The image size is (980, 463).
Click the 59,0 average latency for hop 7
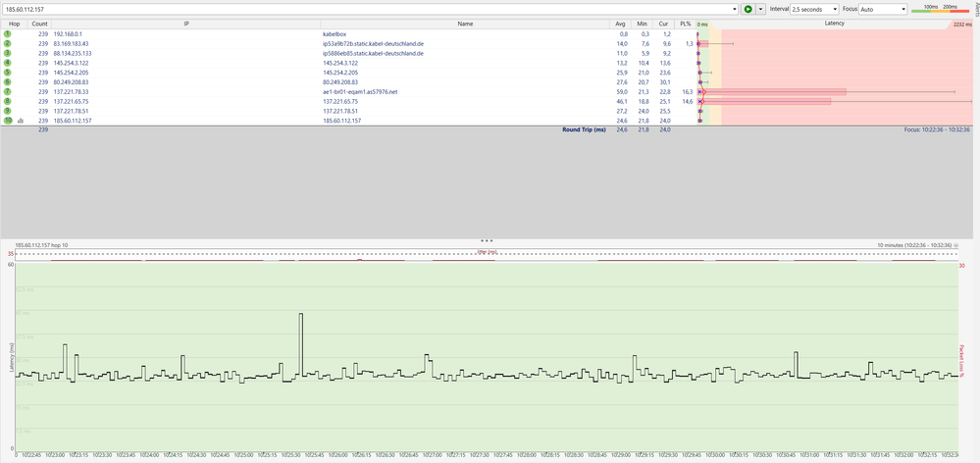(623, 91)
